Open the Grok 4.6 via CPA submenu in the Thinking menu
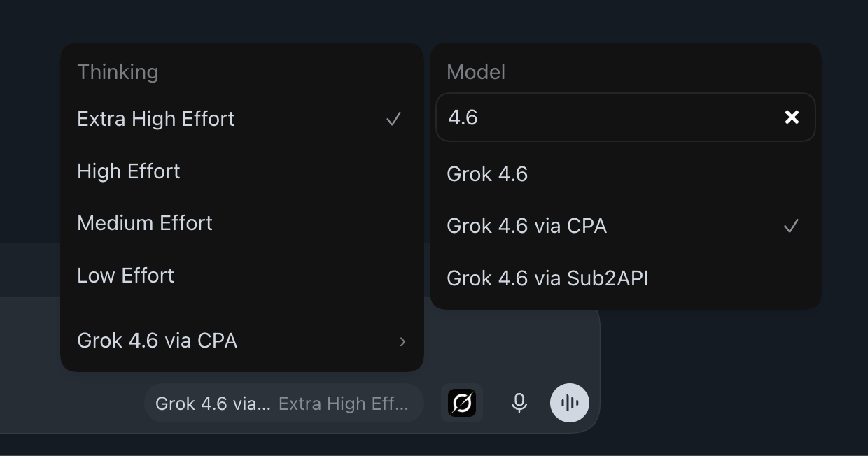 pyautogui.click(x=242, y=341)
